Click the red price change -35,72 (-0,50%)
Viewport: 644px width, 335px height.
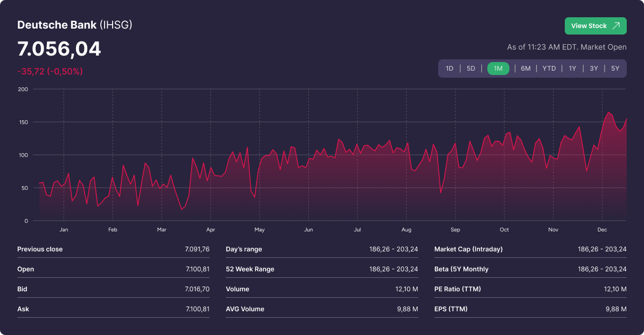(x=50, y=71)
